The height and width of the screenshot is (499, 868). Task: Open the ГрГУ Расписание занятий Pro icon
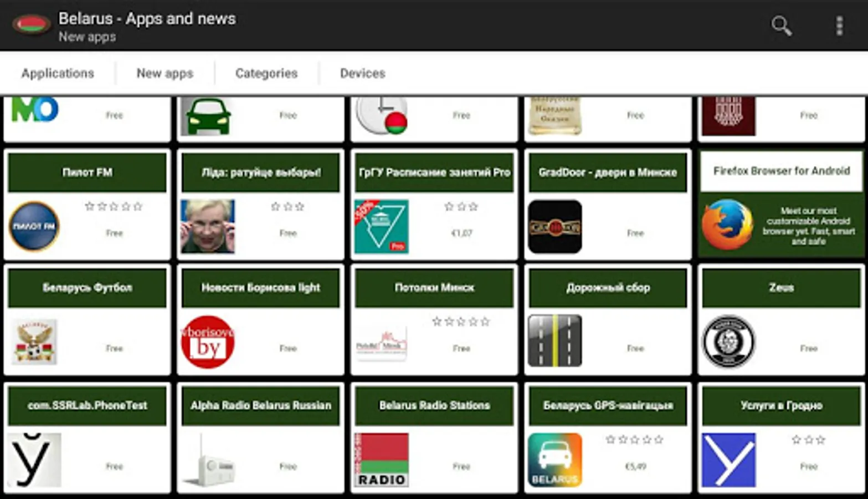(x=382, y=226)
